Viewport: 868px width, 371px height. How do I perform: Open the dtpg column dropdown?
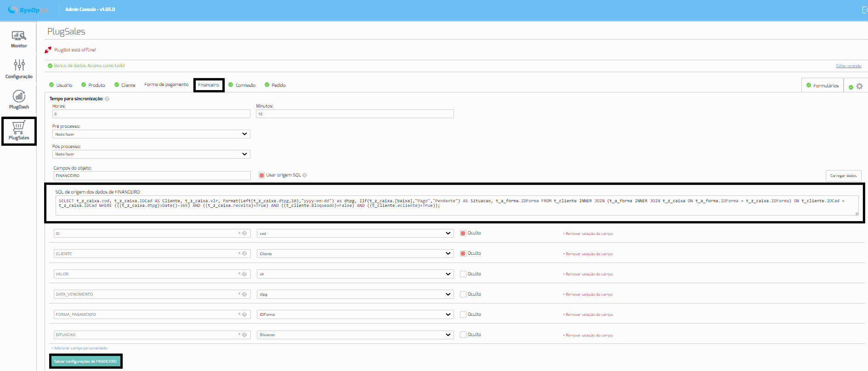[x=355, y=294]
